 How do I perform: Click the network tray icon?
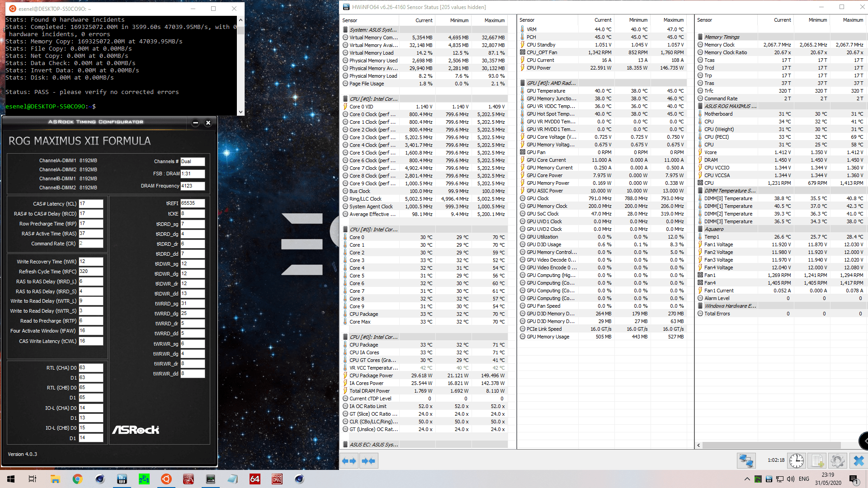coord(780,479)
